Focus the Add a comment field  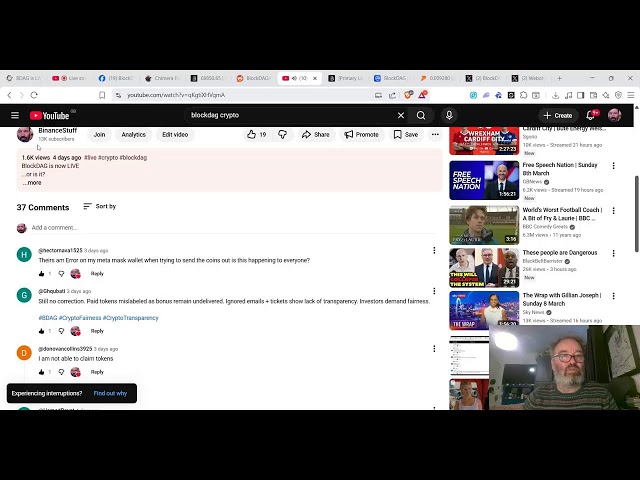(x=233, y=228)
